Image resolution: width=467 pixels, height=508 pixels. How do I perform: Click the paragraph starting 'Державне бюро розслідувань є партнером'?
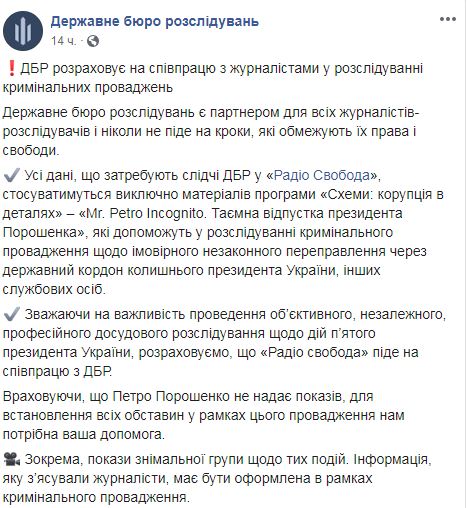click(211, 132)
